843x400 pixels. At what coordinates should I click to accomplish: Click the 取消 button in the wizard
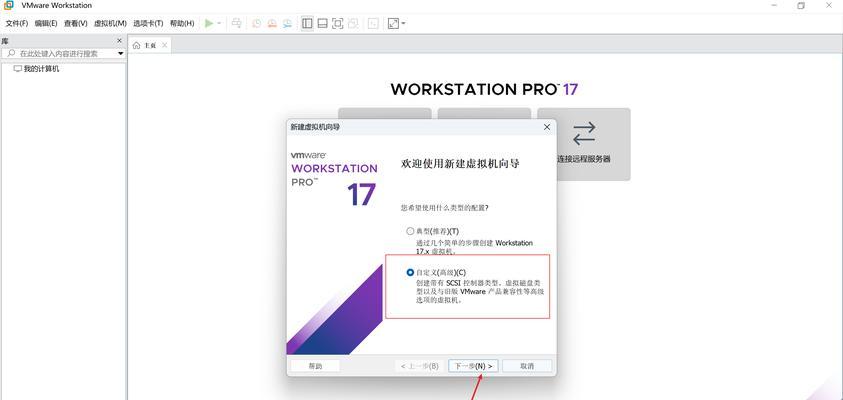[527, 366]
